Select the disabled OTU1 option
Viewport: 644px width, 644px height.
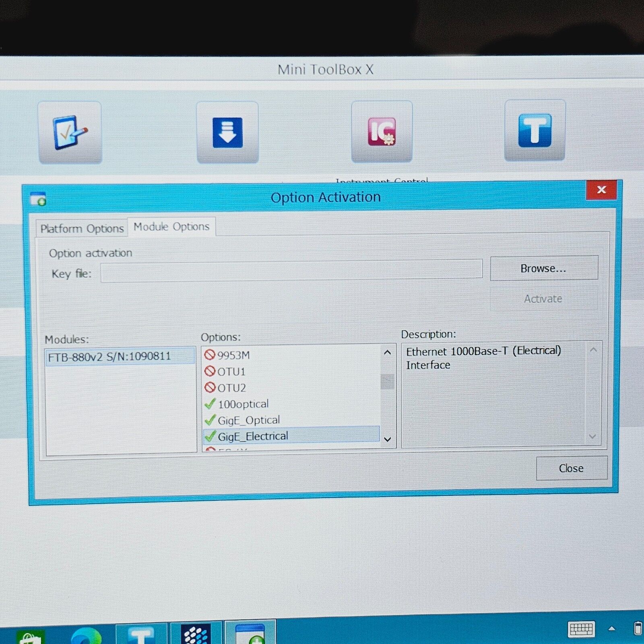tap(231, 372)
